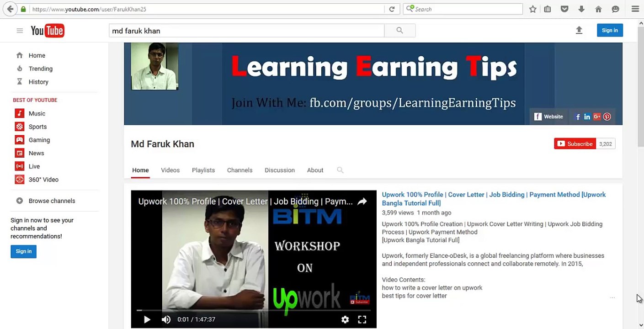Viewport: 644px width, 329px height.
Task: Click the page vertical scrollbar thumb
Action: tap(640, 86)
